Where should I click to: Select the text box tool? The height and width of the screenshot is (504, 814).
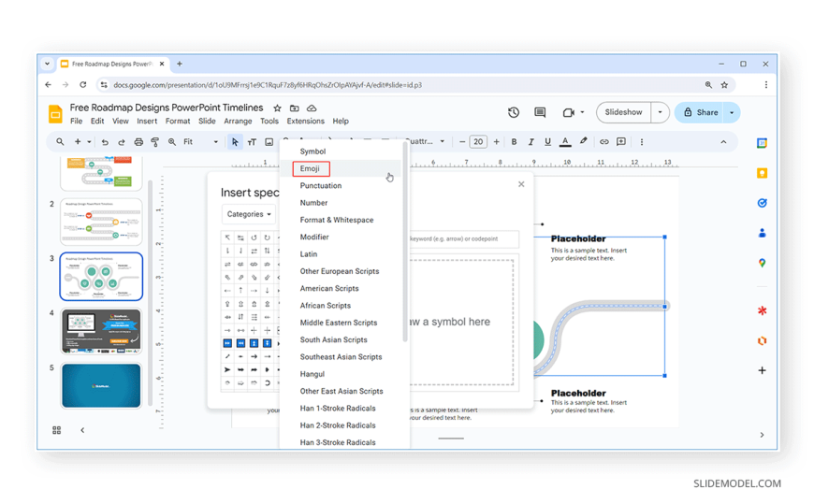tap(252, 142)
